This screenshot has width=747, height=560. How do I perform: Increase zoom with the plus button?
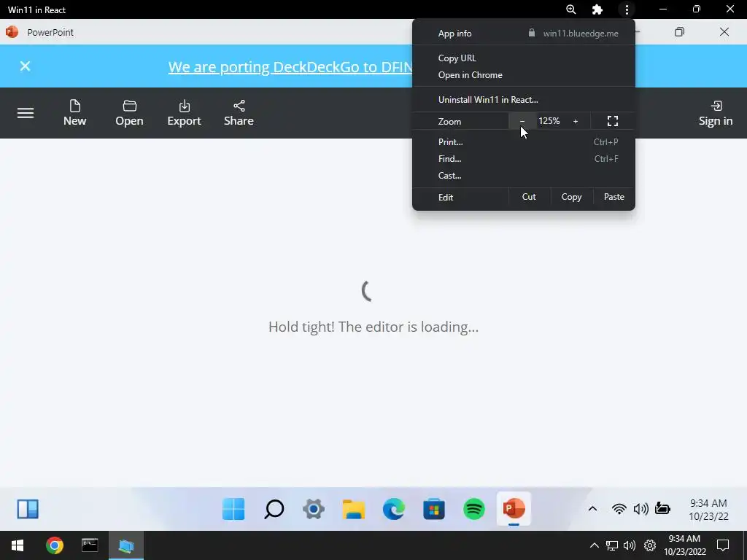pyautogui.click(x=576, y=121)
